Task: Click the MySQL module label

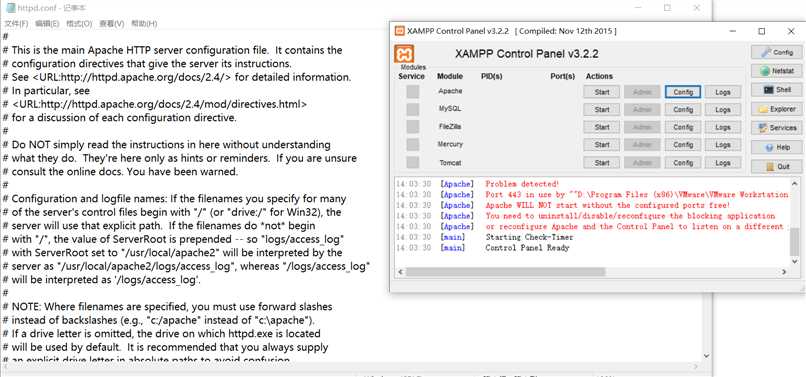Action: (450, 109)
